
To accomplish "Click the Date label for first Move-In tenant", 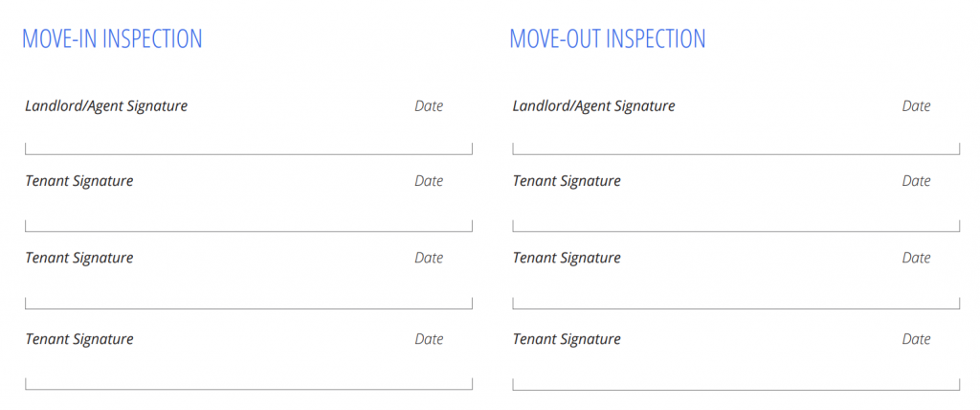I will [429, 181].
